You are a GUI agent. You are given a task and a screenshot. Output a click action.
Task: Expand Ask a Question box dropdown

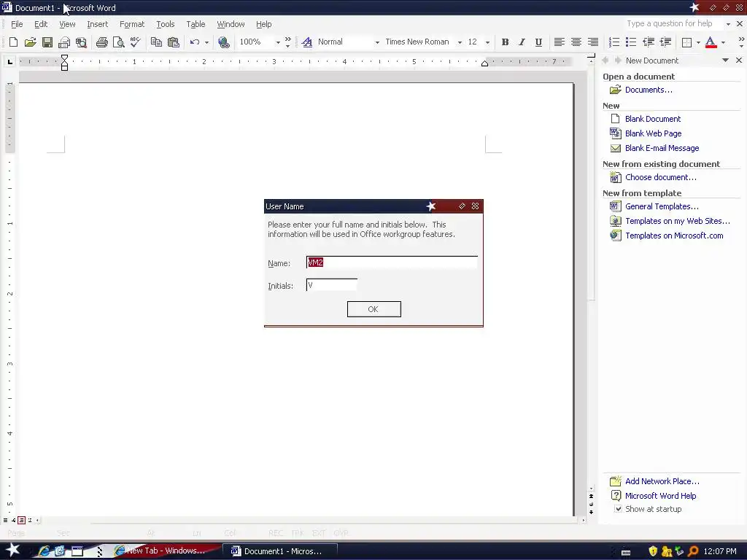click(x=728, y=24)
